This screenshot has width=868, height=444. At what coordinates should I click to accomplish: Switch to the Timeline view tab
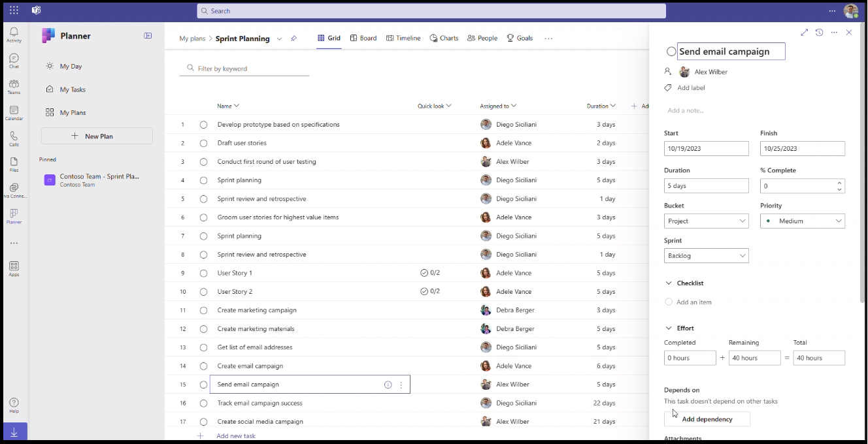click(403, 39)
